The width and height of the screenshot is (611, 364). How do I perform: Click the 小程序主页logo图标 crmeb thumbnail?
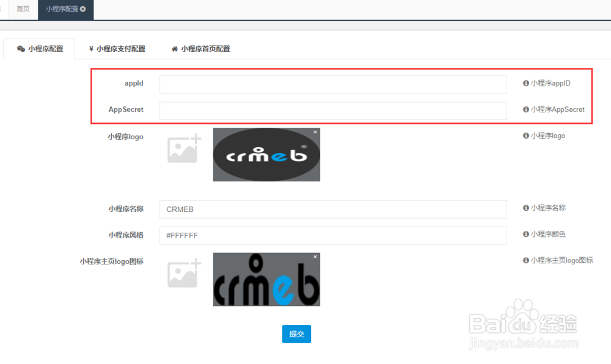[266, 280]
